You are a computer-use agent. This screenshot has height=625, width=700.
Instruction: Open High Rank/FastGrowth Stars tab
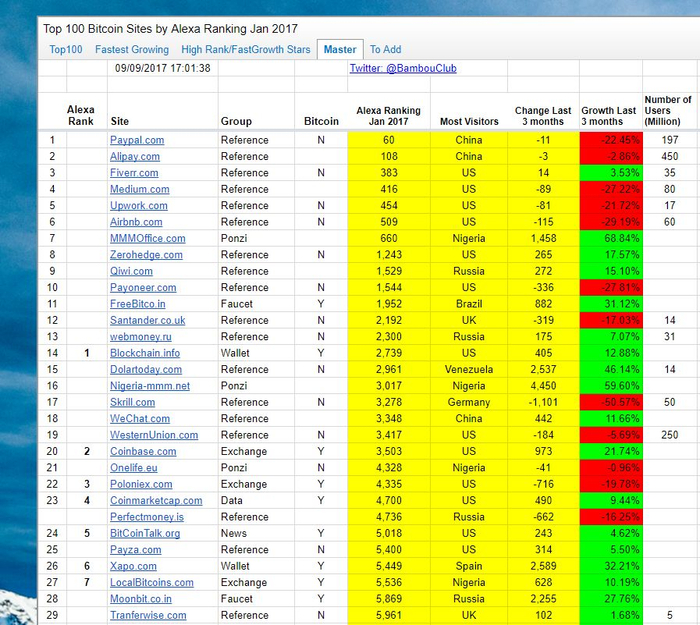(246, 50)
